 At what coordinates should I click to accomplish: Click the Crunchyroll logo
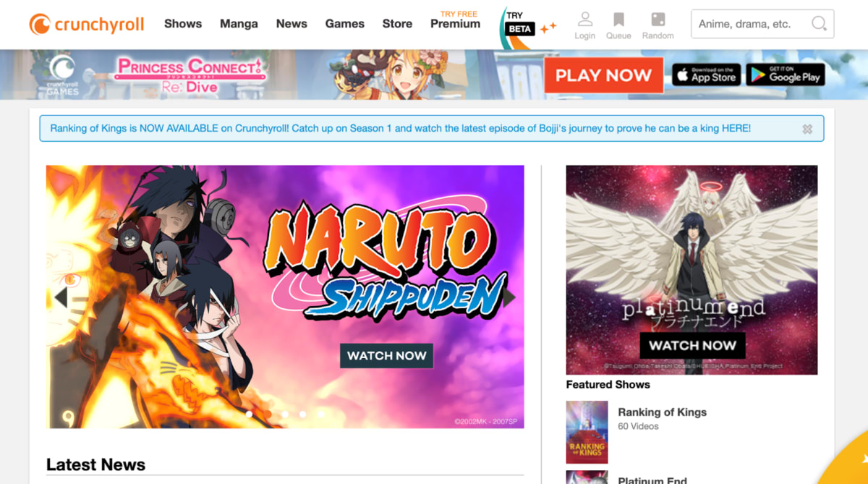pyautogui.click(x=87, y=24)
